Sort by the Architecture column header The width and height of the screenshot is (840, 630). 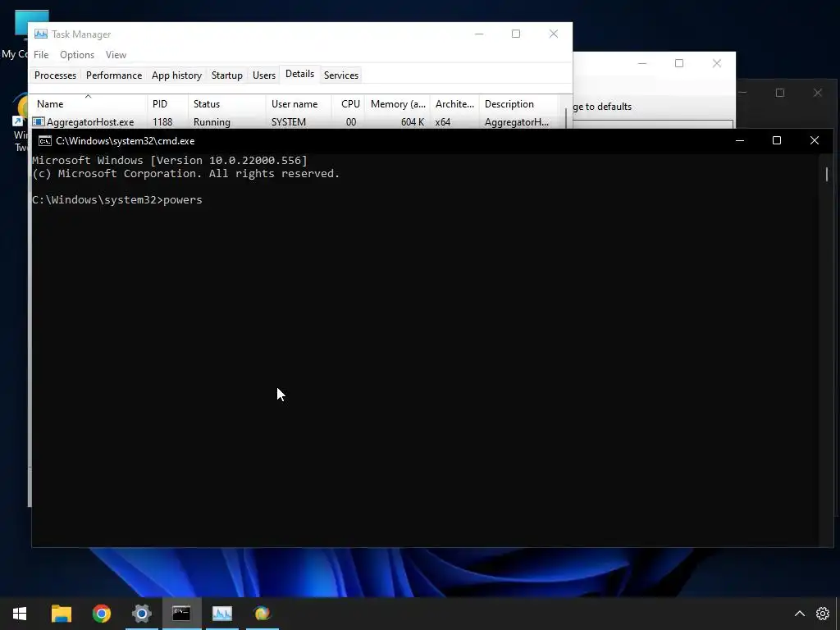tap(454, 104)
